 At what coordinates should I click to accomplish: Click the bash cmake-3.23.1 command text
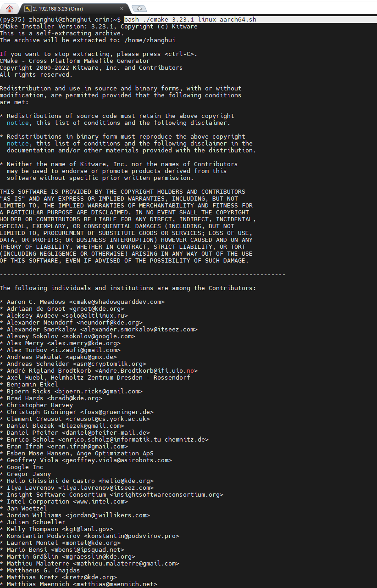[x=190, y=20]
